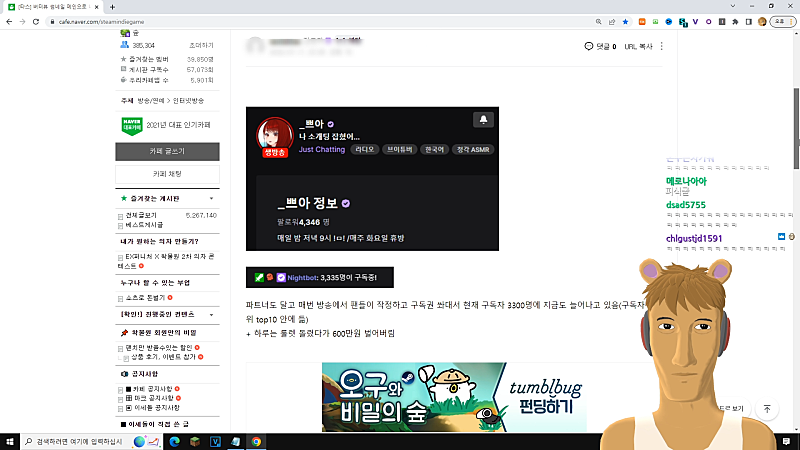
Task: Click the tumblbug 펀딩하기 banner
Action: (x=454, y=397)
